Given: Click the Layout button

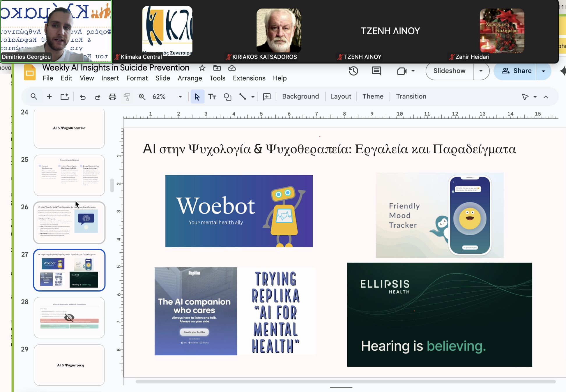Looking at the screenshot, I should [341, 96].
